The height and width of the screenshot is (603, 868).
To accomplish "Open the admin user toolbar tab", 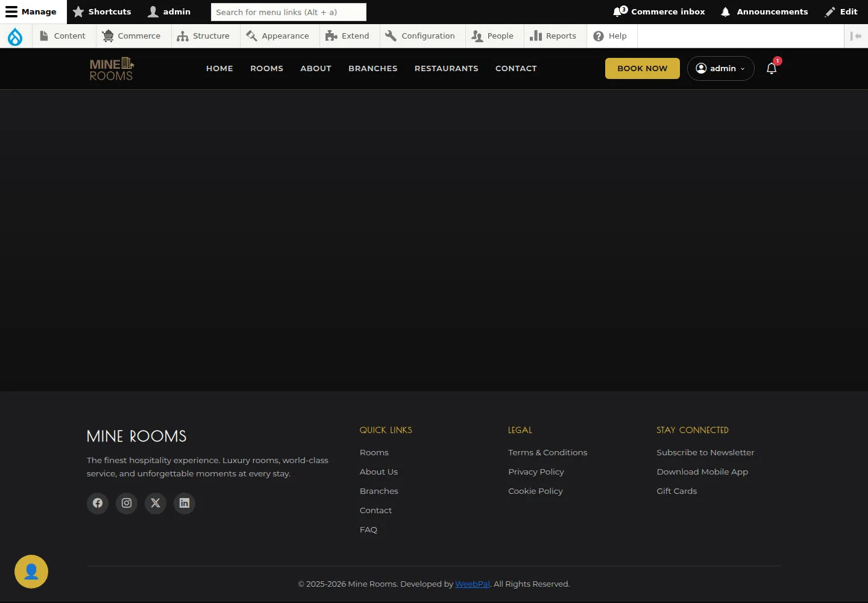I will (x=169, y=11).
